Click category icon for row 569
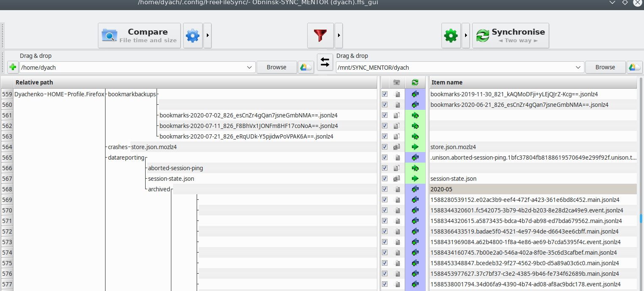644x291 pixels. [397, 200]
